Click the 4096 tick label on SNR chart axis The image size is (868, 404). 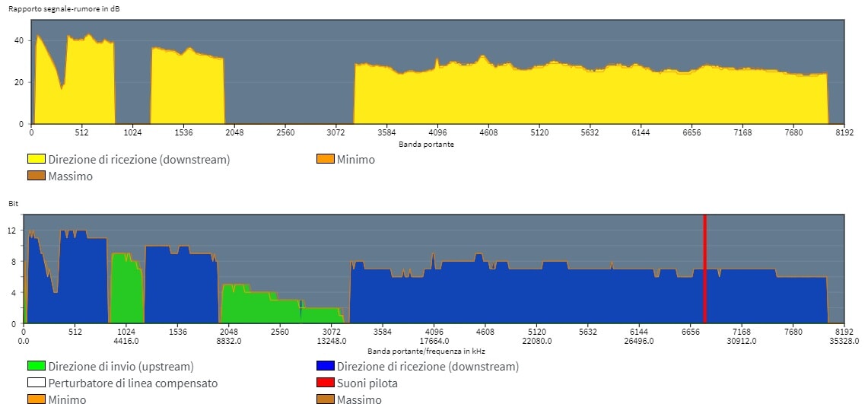[438, 132]
